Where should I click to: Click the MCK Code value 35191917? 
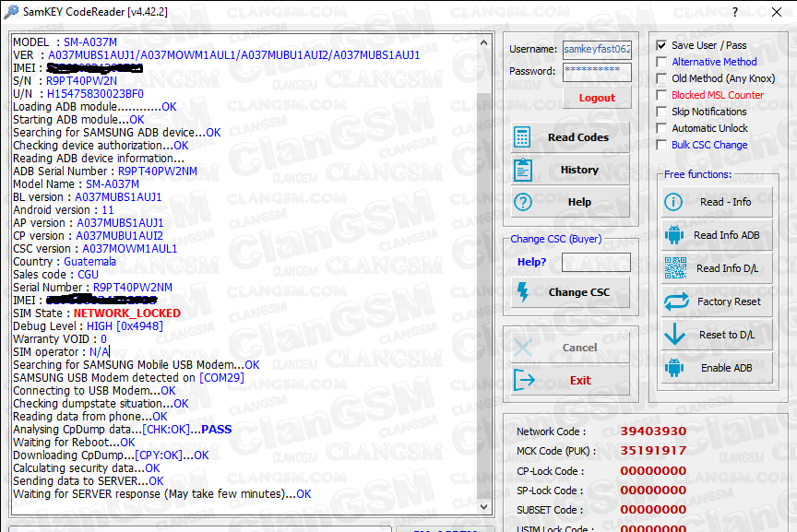pyautogui.click(x=653, y=450)
